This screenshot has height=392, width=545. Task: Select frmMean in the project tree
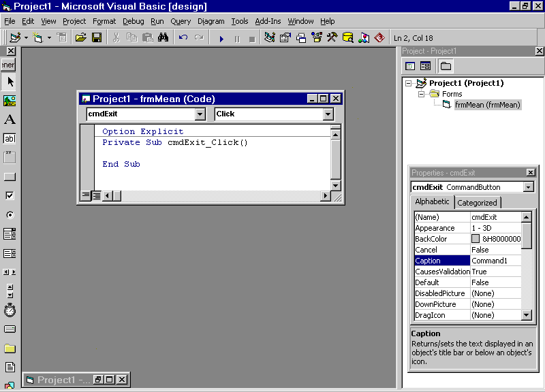tap(487, 105)
